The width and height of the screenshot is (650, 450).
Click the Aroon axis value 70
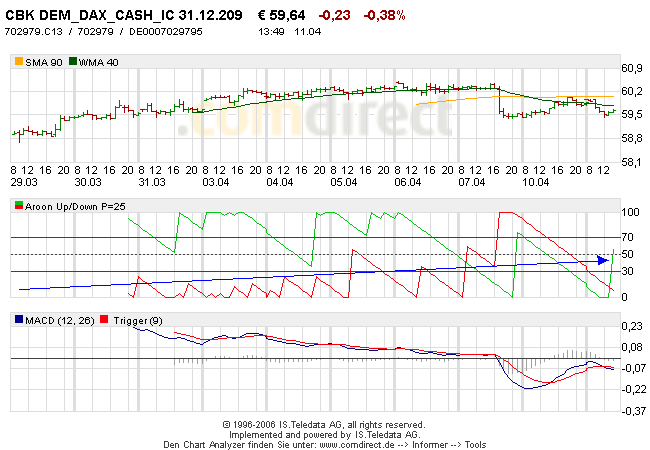[x=628, y=237]
